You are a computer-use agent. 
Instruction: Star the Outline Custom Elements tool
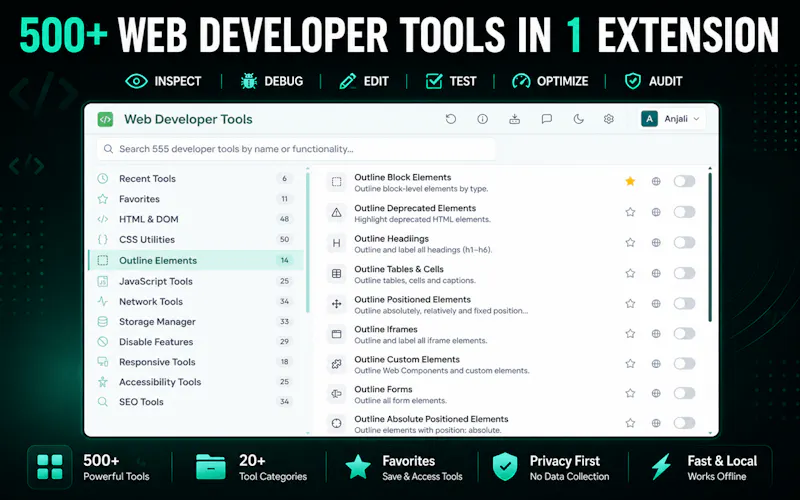[x=630, y=363]
